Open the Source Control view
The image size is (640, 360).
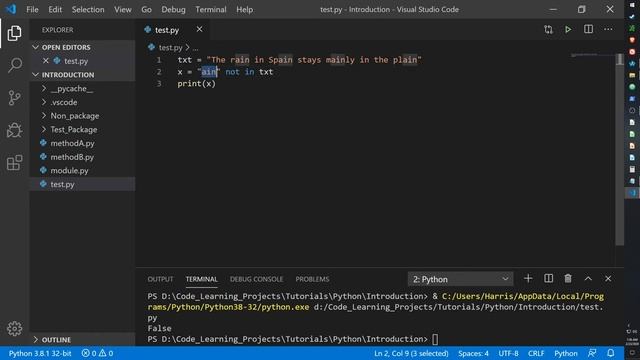(x=14, y=98)
